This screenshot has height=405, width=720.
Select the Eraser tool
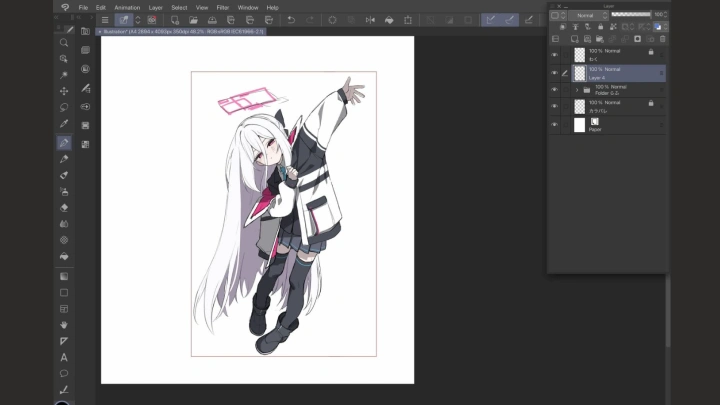64,207
